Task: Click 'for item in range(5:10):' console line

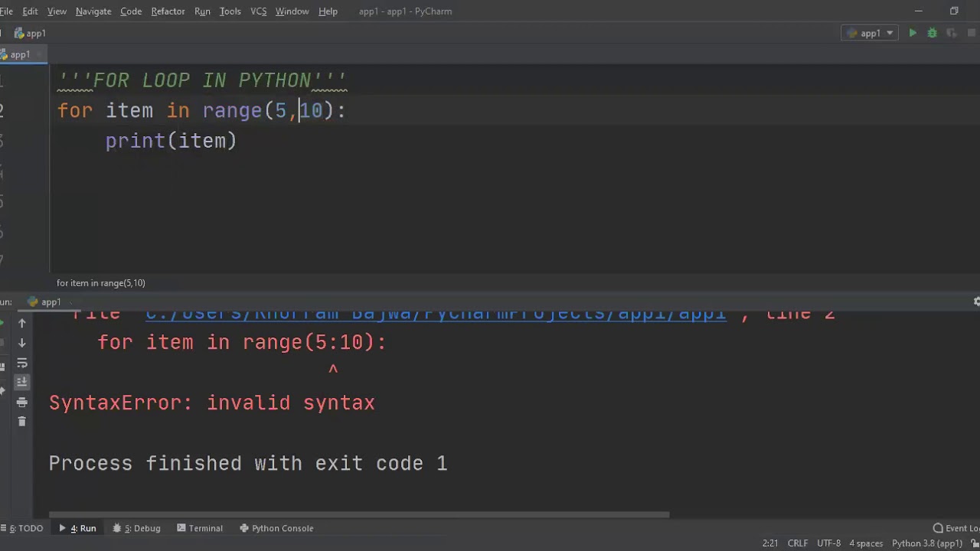Action: point(242,342)
